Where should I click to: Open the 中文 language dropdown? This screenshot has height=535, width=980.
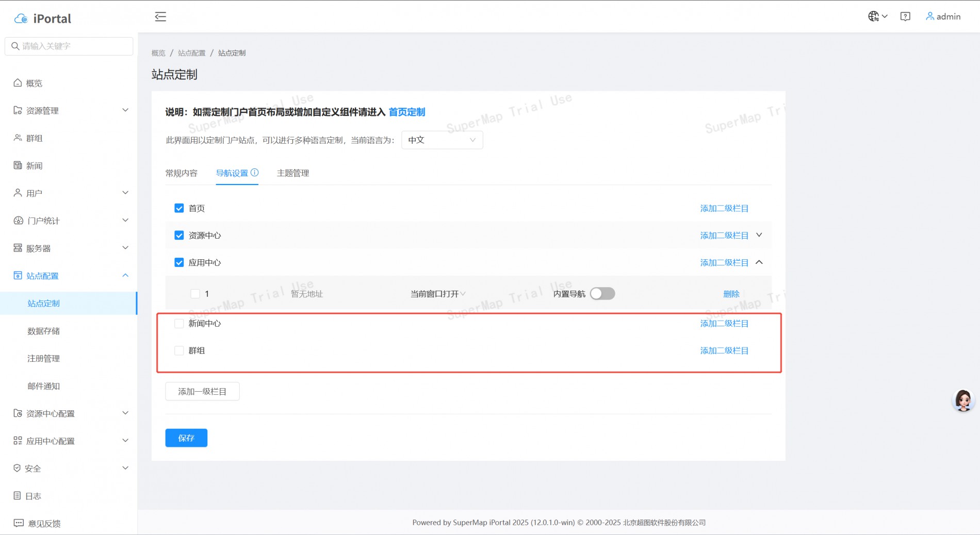(442, 140)
